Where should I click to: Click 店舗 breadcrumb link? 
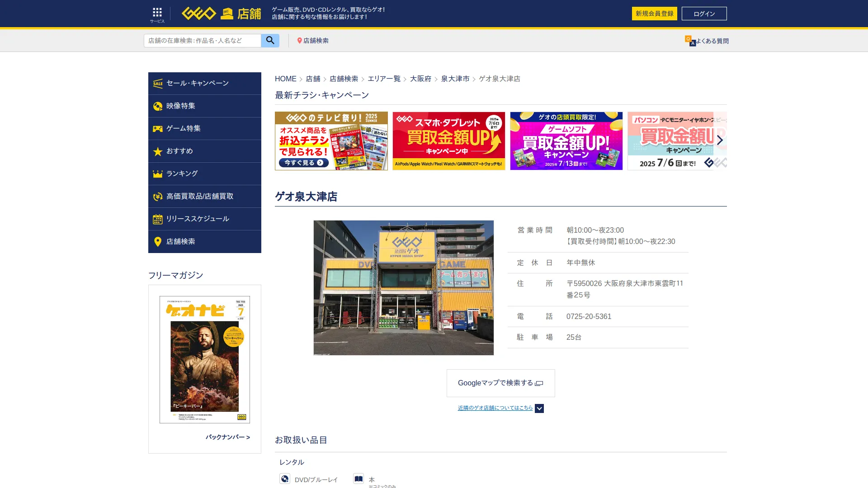[x=313, y=79]
